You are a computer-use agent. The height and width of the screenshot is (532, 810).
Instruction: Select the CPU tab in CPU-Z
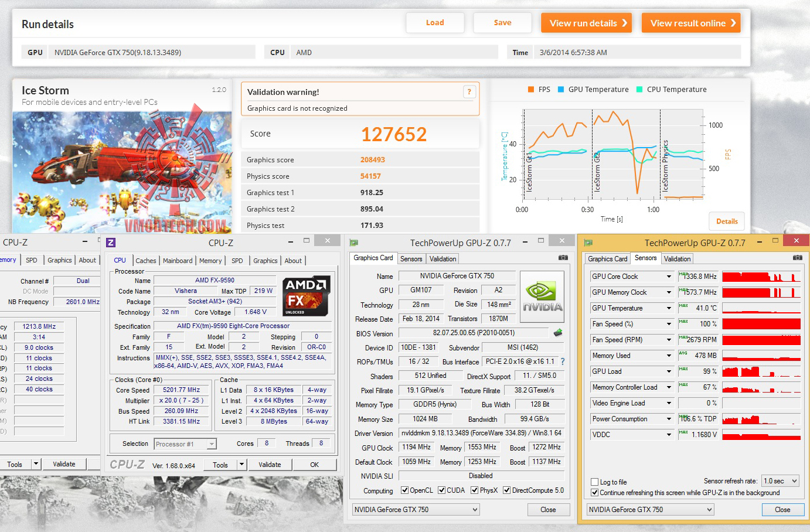(x=120, y=260)
